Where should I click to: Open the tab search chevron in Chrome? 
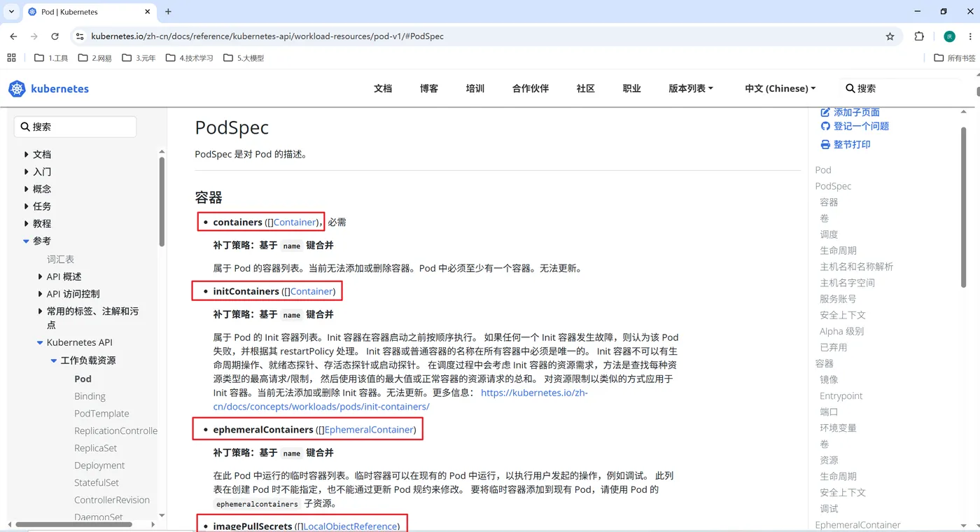pyautogui.click(x=12, y=12)
